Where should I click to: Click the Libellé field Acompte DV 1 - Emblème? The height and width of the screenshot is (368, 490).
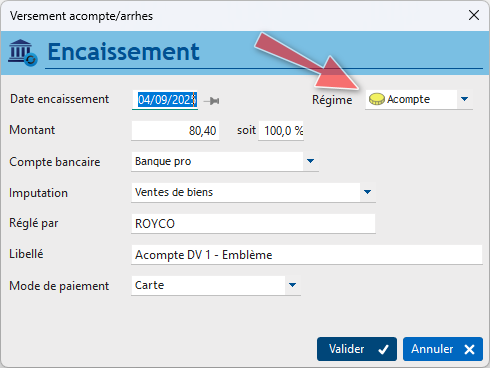click(307, 255)
